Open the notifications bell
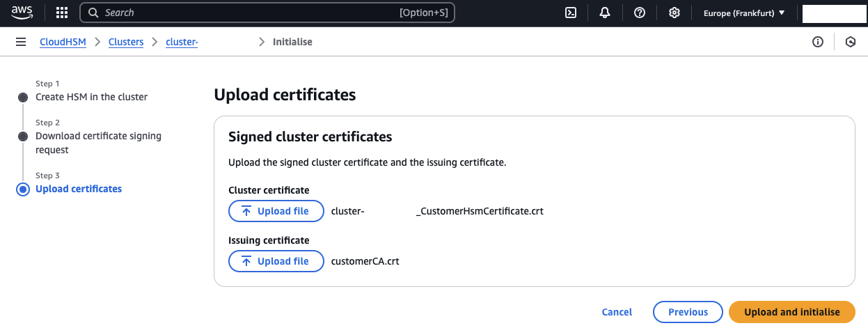The width and height of the screenshot is (868, 328). [605, 13]
